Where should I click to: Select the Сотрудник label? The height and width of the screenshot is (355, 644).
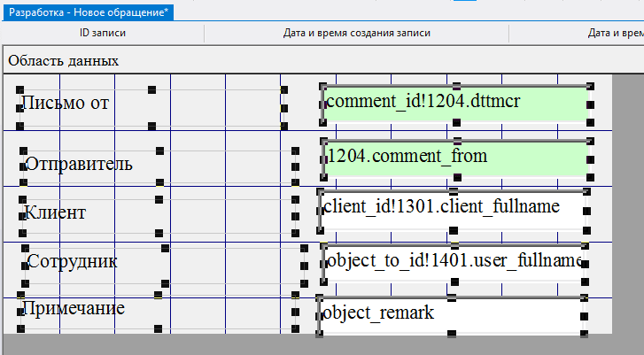coord(72,262)
